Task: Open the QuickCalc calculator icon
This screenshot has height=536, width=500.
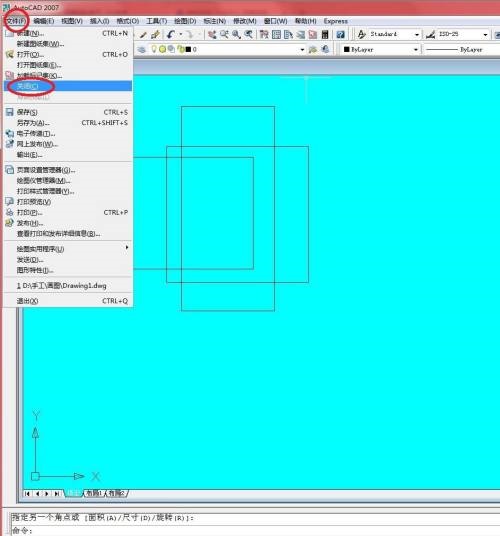Action: 325,34
